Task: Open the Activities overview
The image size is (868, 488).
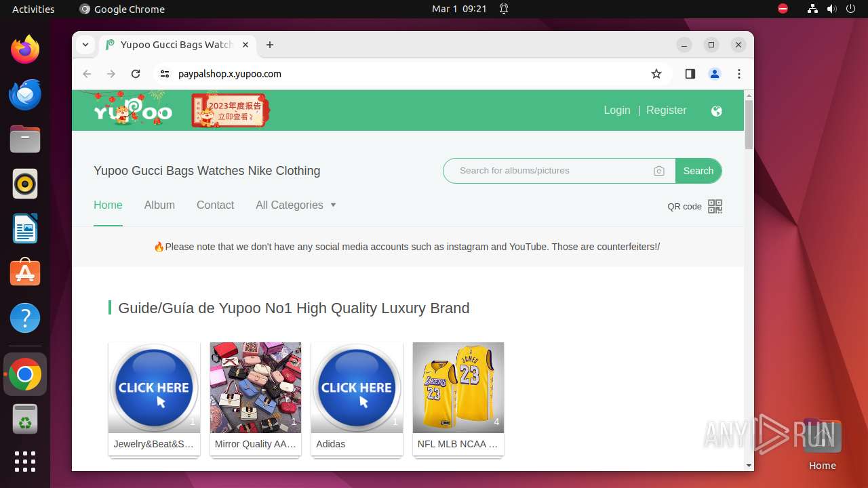Action: 33,9
